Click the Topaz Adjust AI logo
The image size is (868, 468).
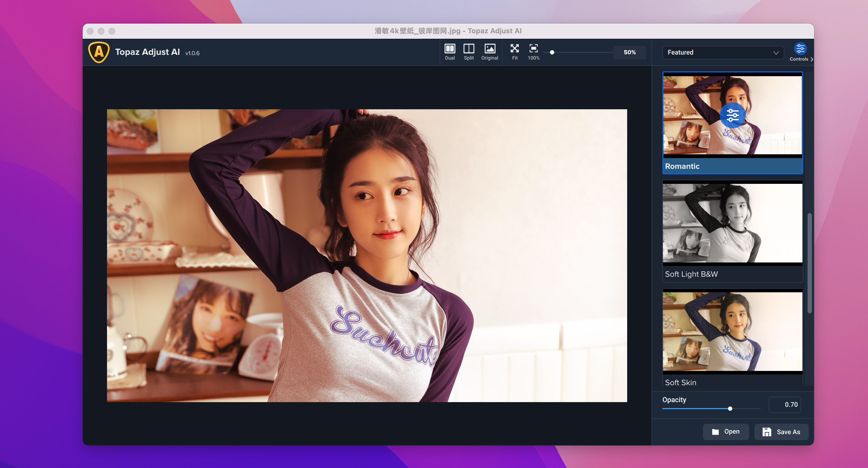pos(99,52)
